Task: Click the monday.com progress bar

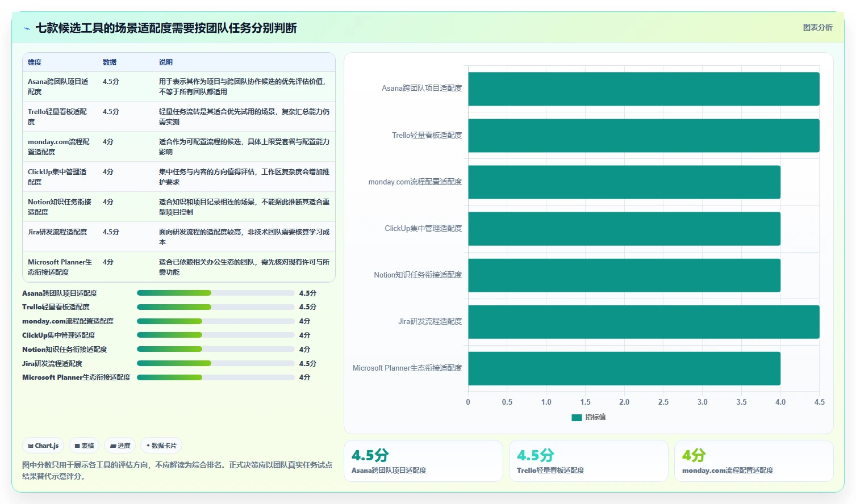Action: click(x=216, y=321)
